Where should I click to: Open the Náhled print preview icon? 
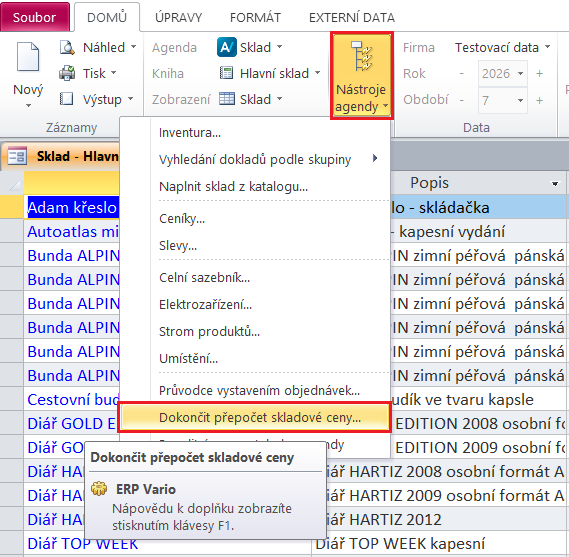tap(67, 48)
